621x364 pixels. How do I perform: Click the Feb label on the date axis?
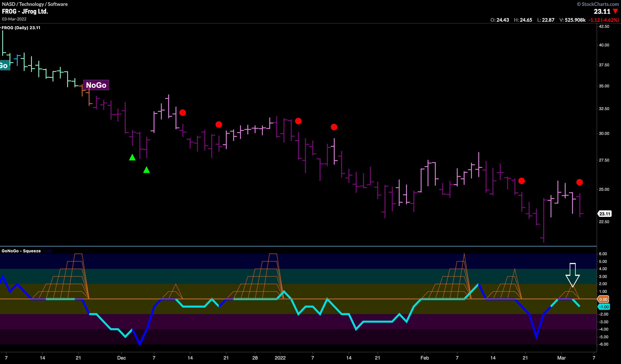coord(425,358)
